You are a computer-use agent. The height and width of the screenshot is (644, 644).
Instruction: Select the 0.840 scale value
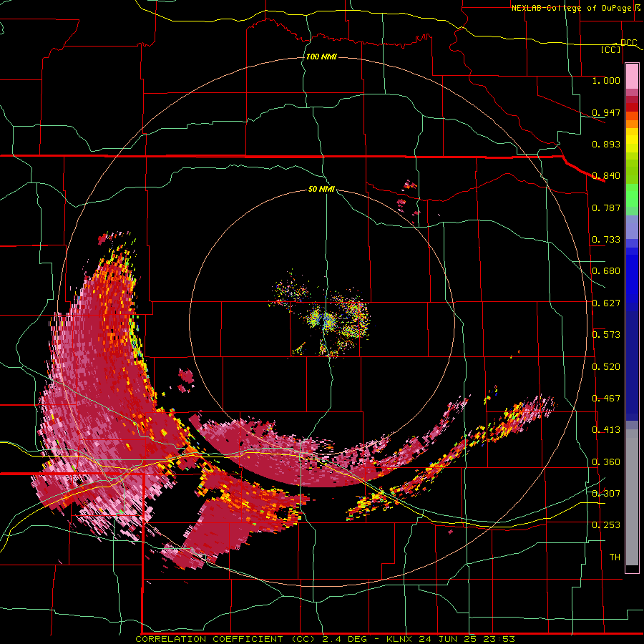606,176
